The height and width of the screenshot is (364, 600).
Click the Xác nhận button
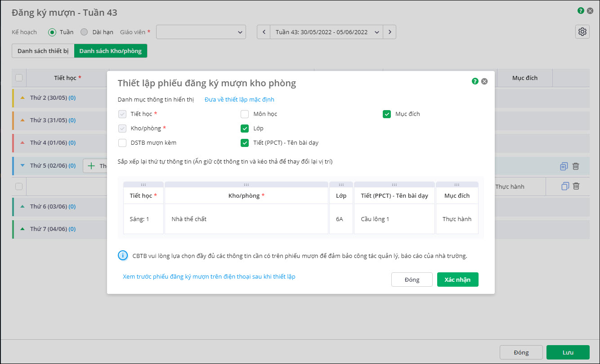pyautogui.click(x=457, y=280)
